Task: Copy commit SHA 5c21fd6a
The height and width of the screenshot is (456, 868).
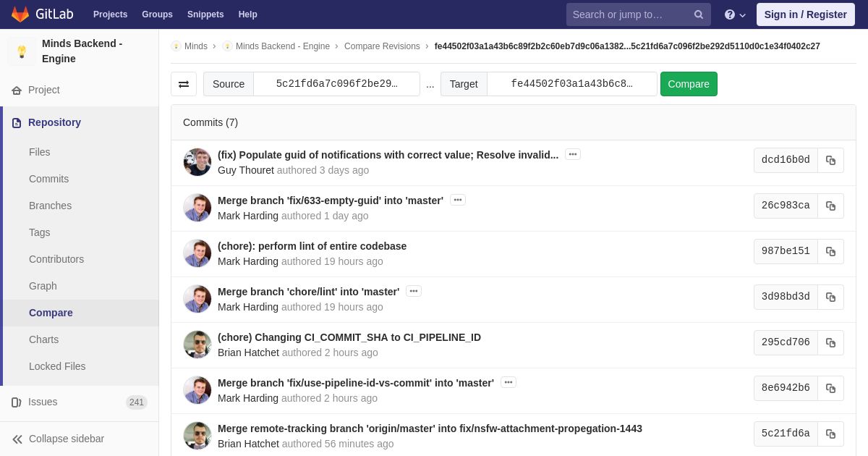Action: (830, 434)
